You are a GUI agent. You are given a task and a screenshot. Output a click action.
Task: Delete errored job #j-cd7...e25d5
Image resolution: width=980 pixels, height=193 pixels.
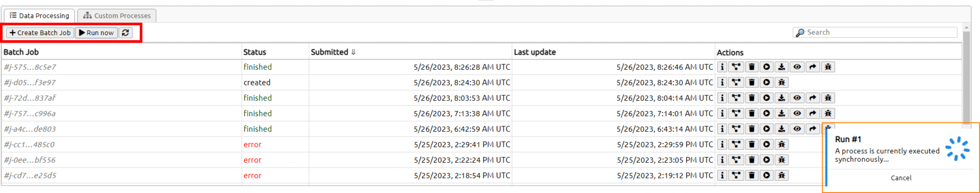(751, 176)
